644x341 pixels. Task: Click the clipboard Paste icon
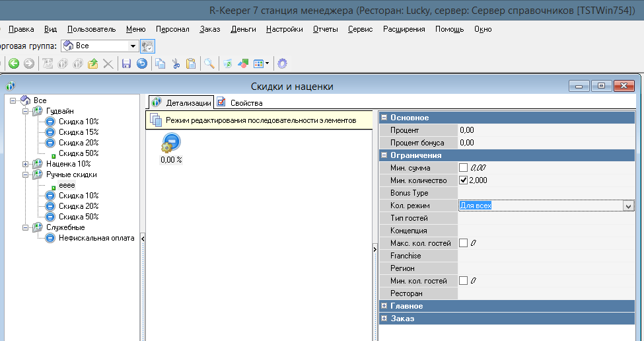tap(191, 63)
